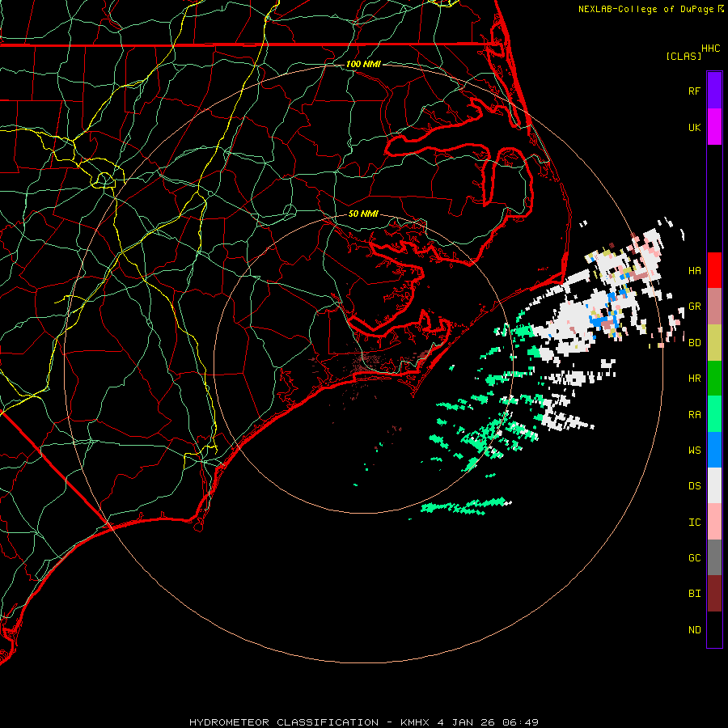
Task: Click the GC gray legend swatch
Action: (x=714, y=557)
